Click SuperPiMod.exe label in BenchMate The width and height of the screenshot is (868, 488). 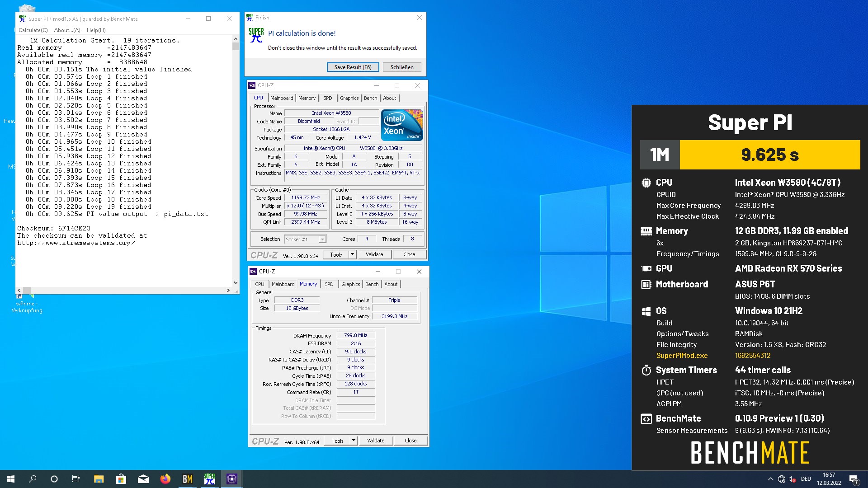[x=682, y=356]
